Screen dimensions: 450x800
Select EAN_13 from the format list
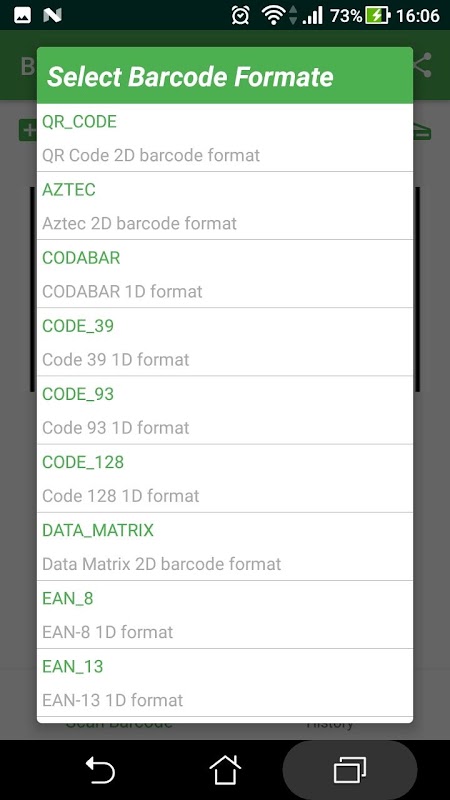coord(224,683)
